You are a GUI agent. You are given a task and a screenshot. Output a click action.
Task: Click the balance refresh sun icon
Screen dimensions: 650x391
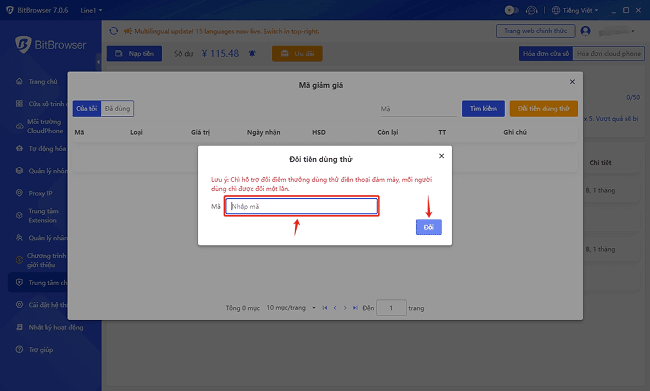(252, 53)
